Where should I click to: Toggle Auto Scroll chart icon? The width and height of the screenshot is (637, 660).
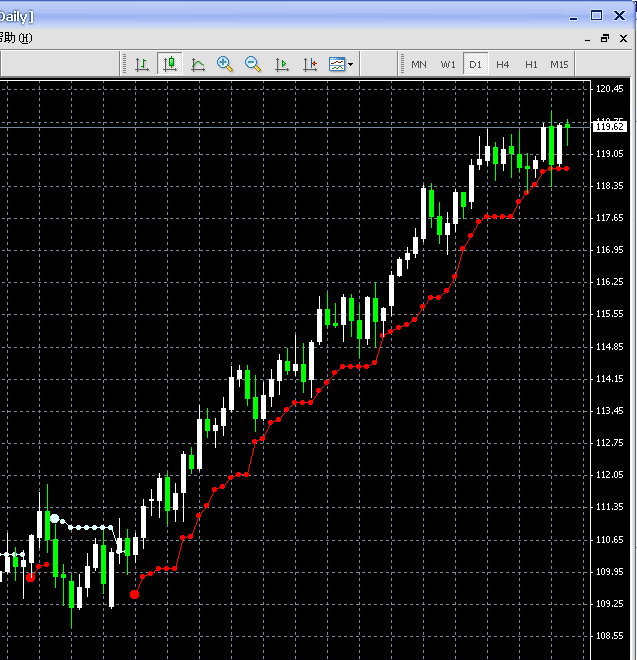pyautogui.click(x=281, y=64)
